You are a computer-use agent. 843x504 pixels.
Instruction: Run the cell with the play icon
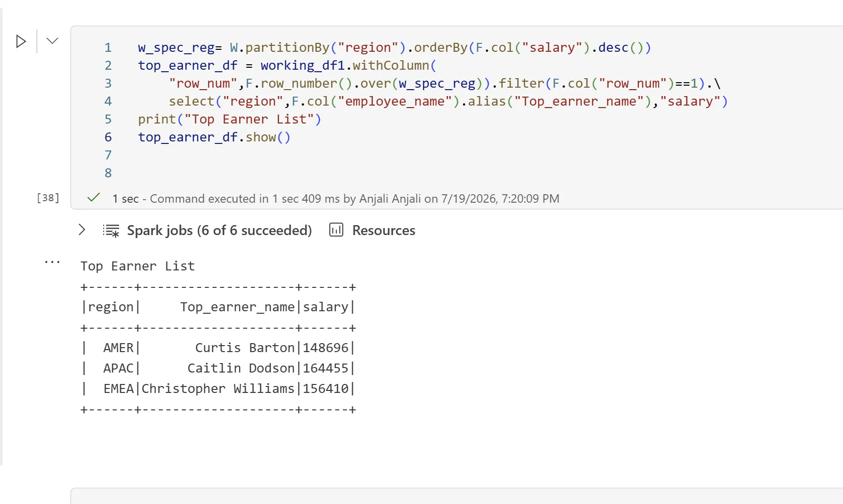[21, 41]
